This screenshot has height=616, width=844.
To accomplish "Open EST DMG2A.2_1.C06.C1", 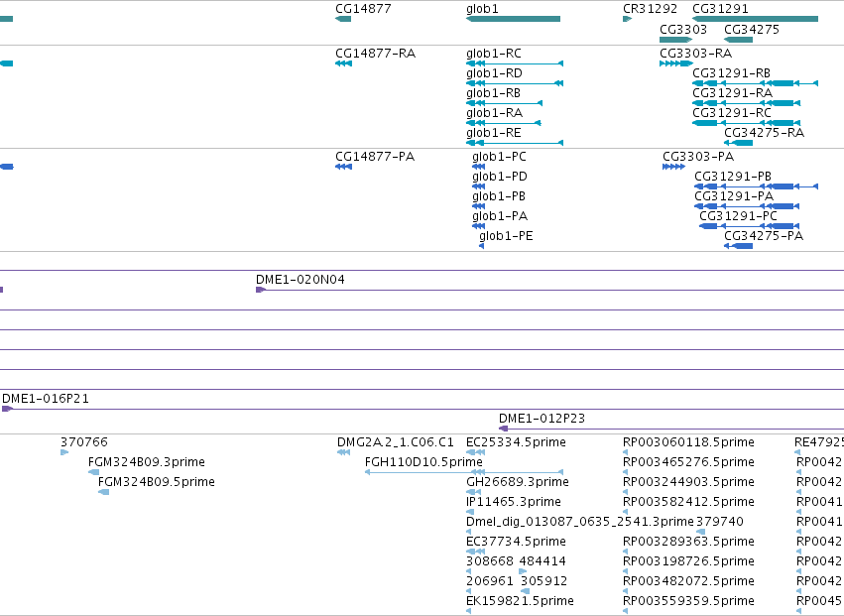I will tap(395, 442).
